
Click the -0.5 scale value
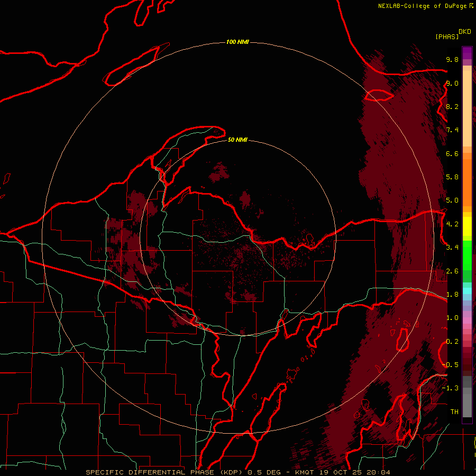click(450, 365)
